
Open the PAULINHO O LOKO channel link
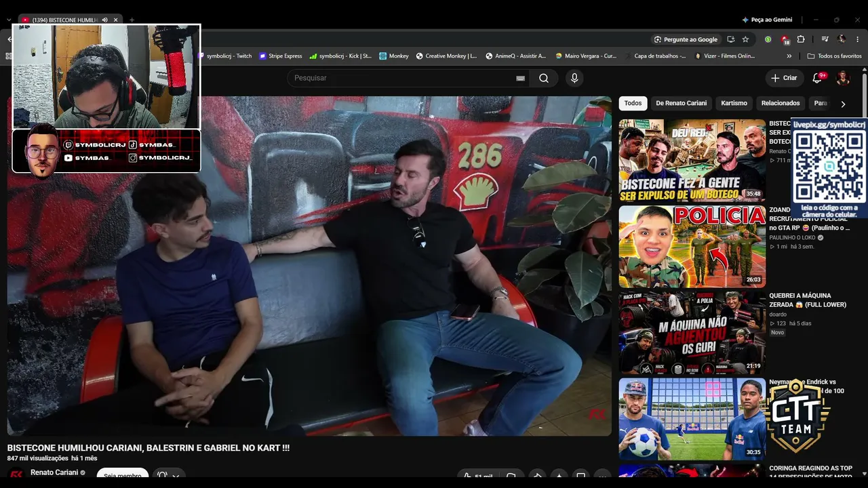[792, 238]
